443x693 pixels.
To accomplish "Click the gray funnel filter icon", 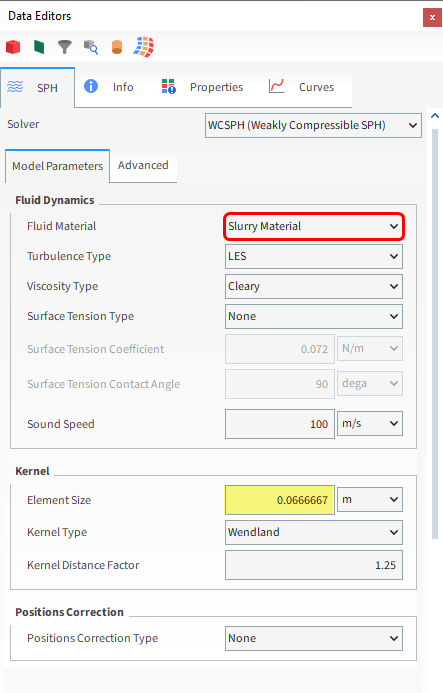I will (x=65, y=47).
